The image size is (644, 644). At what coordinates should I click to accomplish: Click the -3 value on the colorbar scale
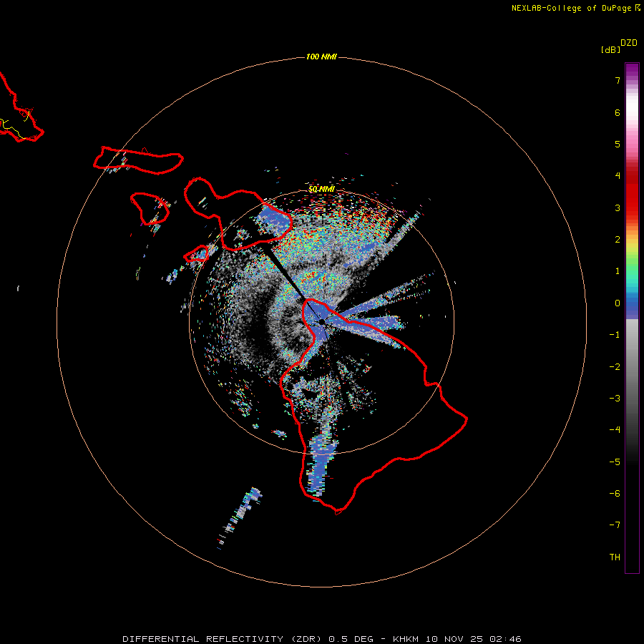(615, 399)
